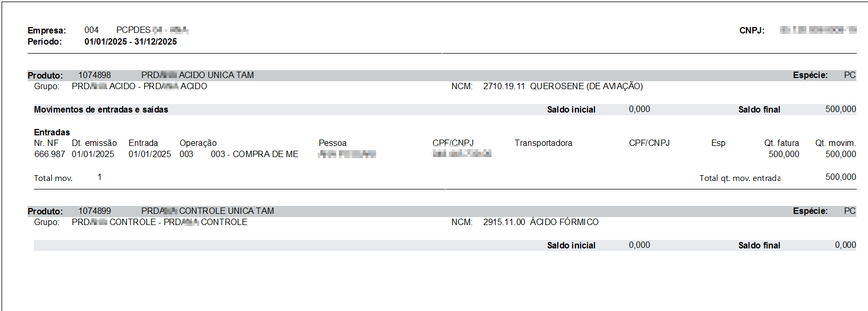Click the Movimentos de entradas e saídas heading
The height and width of the screenshot is (311, 868).
pos(101,109)
